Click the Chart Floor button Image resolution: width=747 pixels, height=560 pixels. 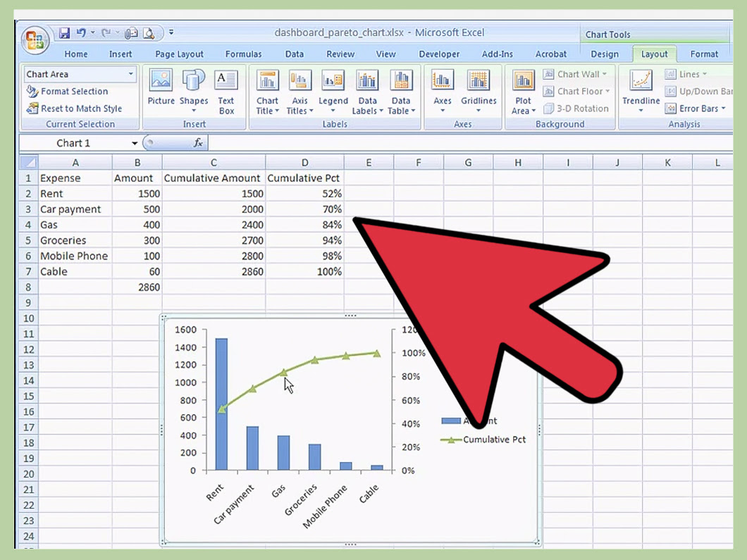click(577, 92)
